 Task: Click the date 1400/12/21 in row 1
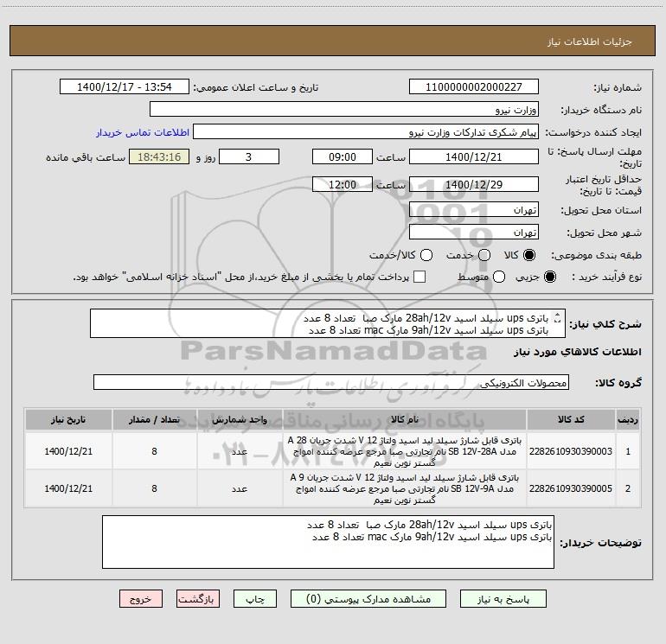tap(68, 451)
